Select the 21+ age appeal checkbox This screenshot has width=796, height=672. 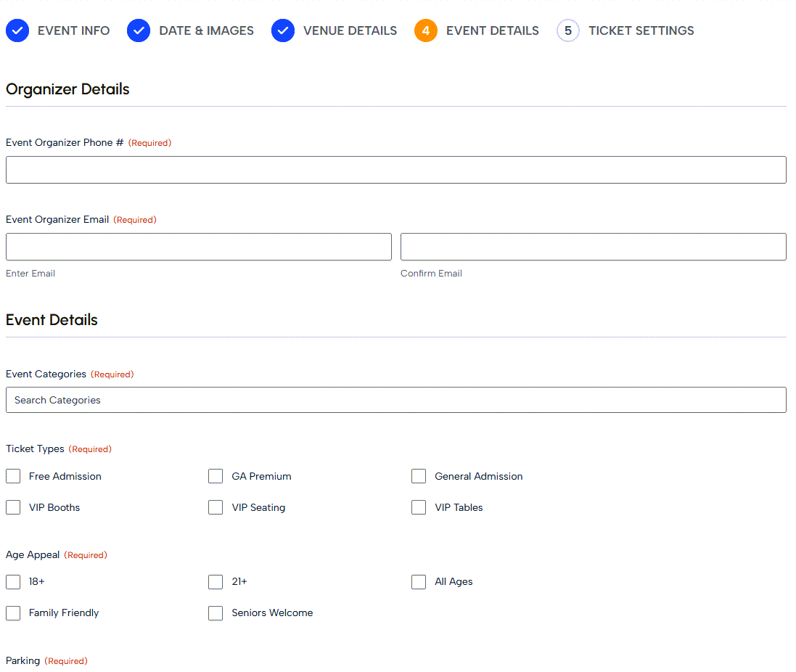tap(216, 582)
